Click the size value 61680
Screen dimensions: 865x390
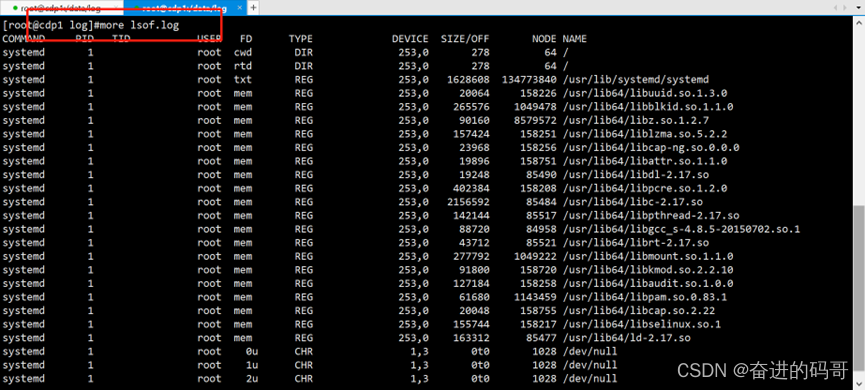click(474, 297)
